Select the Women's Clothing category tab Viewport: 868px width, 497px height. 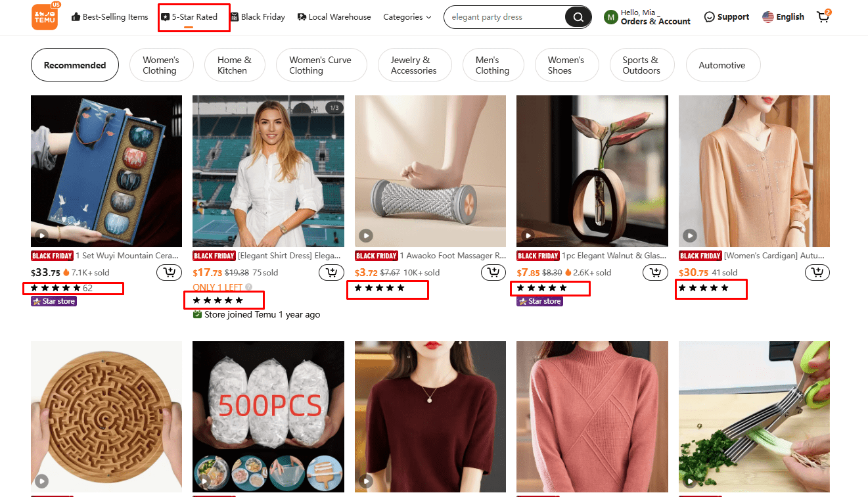160,65
